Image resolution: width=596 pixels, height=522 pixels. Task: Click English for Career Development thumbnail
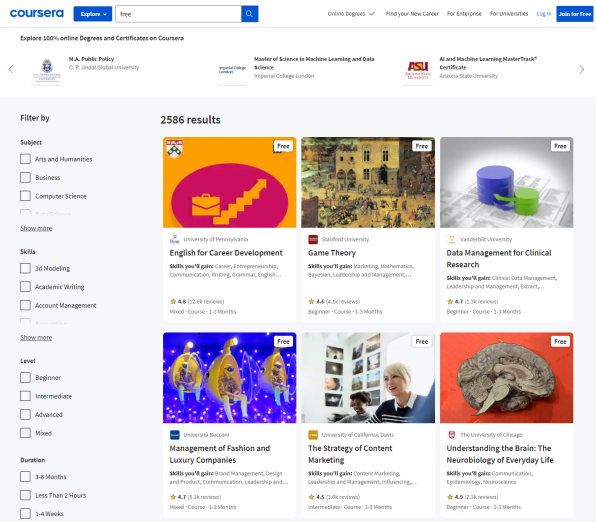click(x=230, y=182)
